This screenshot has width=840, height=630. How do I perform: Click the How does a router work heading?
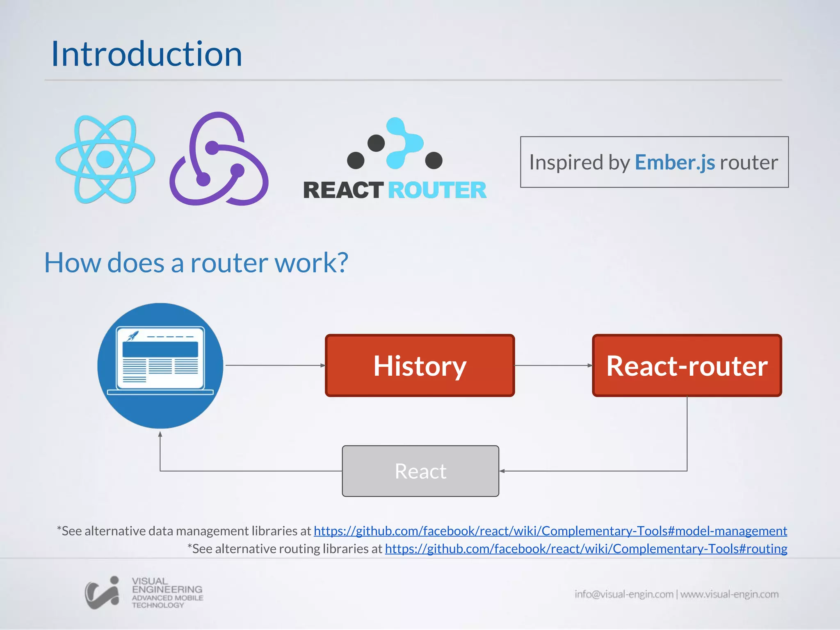[196, 262]
